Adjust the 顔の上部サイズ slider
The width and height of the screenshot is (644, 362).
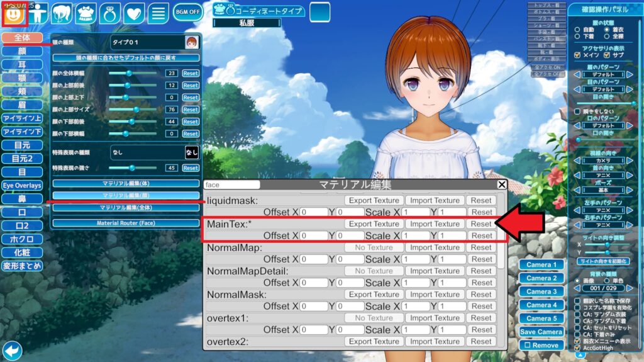tap(135, 110)
